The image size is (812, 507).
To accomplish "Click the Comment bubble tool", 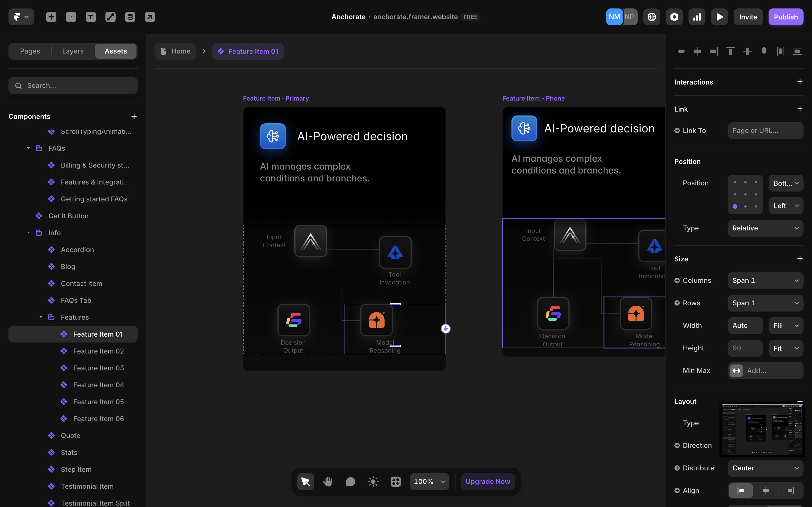I will coord(350,482).
